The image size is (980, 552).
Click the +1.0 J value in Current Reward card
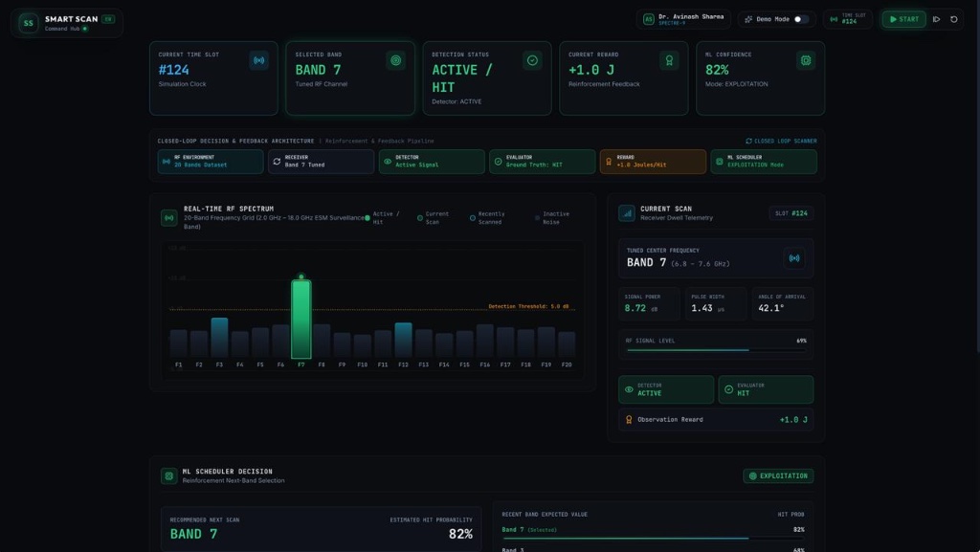pyautogui.click(x=591, y=70)
